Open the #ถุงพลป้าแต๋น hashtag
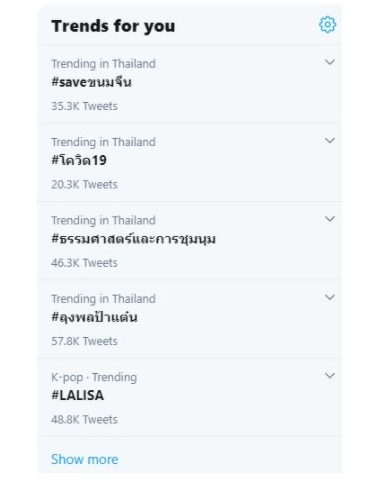The width and height of the screenshot is (392, 480). (94, 317)
